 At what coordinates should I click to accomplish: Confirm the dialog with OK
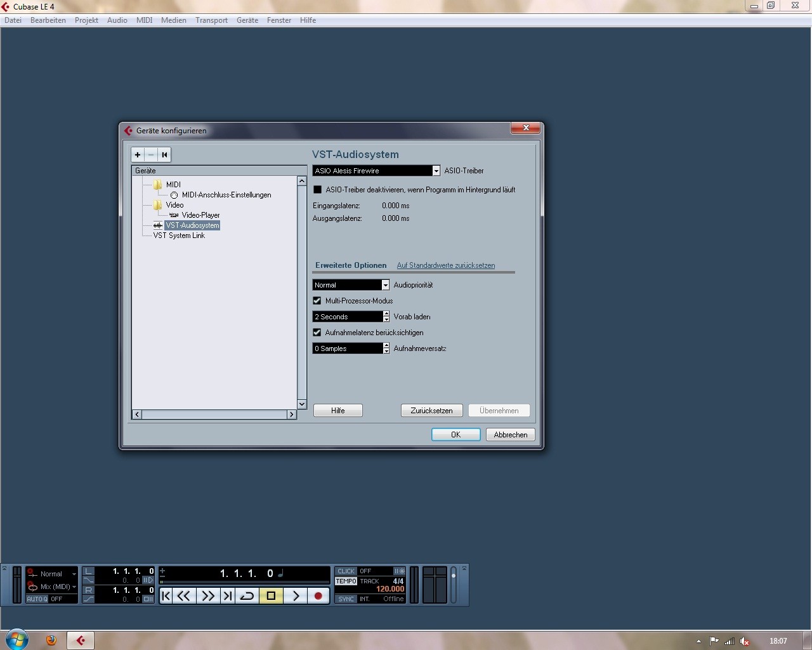click(455, 435)
